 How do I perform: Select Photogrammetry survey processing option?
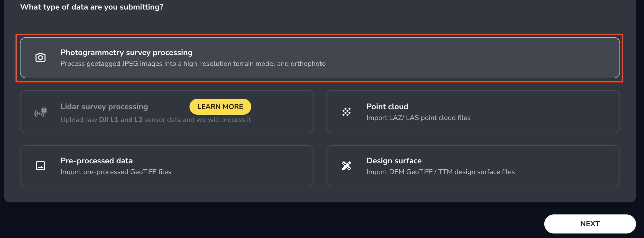click(x=126, y=53)
